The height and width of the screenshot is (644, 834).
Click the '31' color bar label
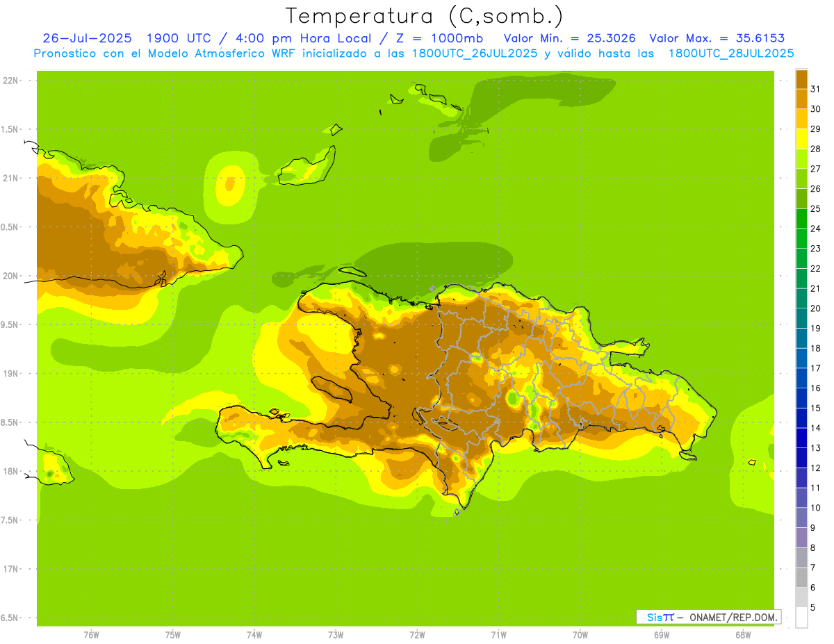pos(816,88)
